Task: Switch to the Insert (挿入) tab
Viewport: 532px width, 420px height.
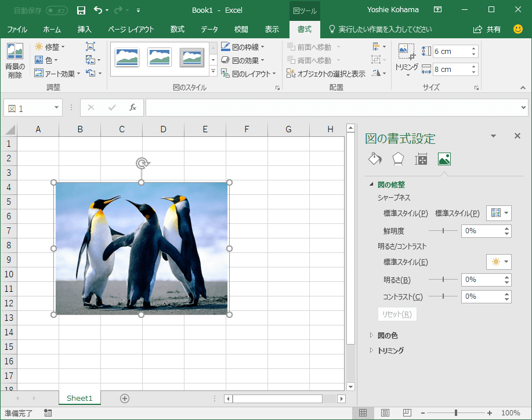Action: pyautogui.click(x=85, y=30)
